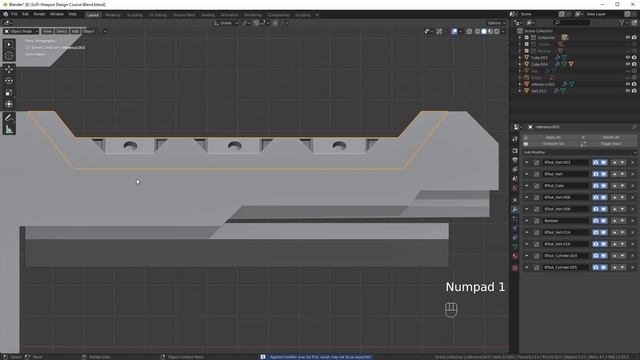Open the Add Modifier dropdown
The image size is (640, 360).
[579, 152]
